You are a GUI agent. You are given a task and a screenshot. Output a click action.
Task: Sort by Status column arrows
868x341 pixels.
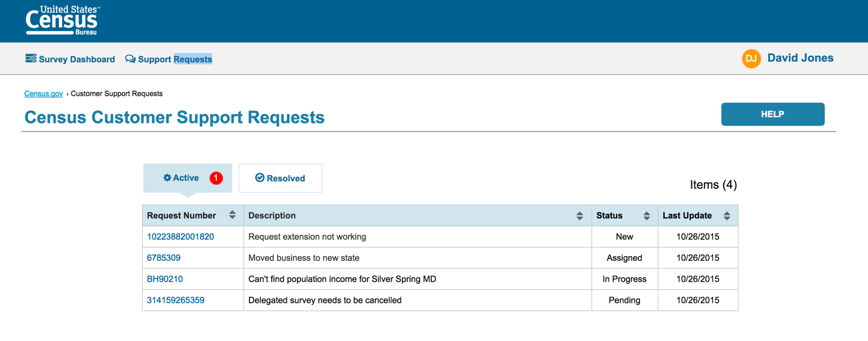point(646,216)
